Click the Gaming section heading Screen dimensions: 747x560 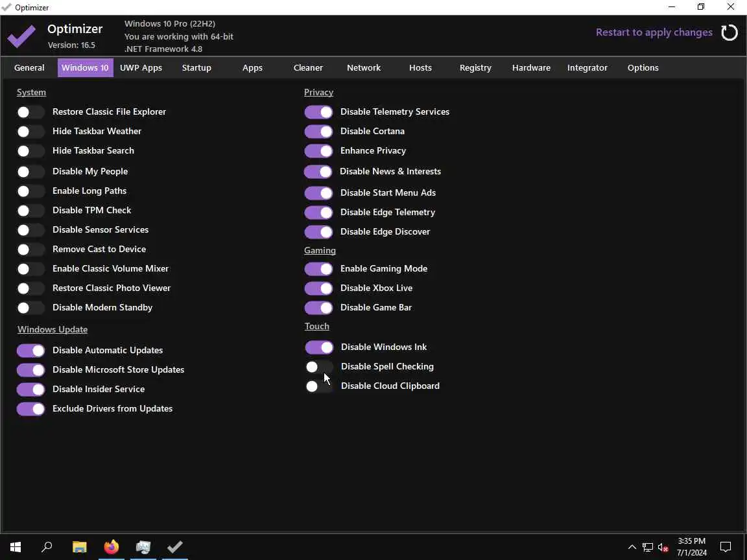320,250
